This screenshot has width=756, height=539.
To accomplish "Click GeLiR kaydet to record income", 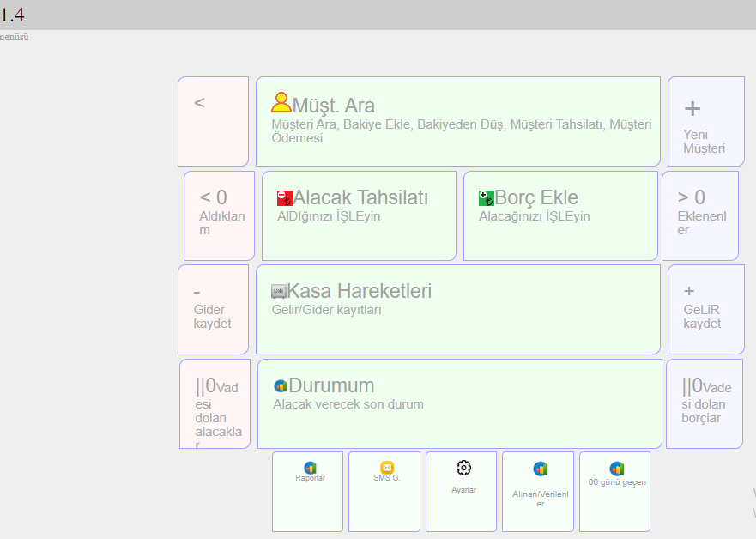I will (705, 309).
